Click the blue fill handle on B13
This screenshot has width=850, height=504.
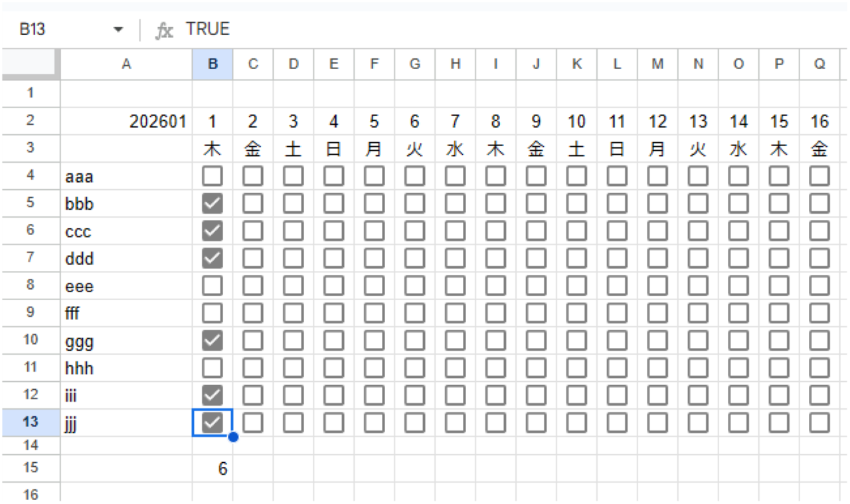pos(233,437)
